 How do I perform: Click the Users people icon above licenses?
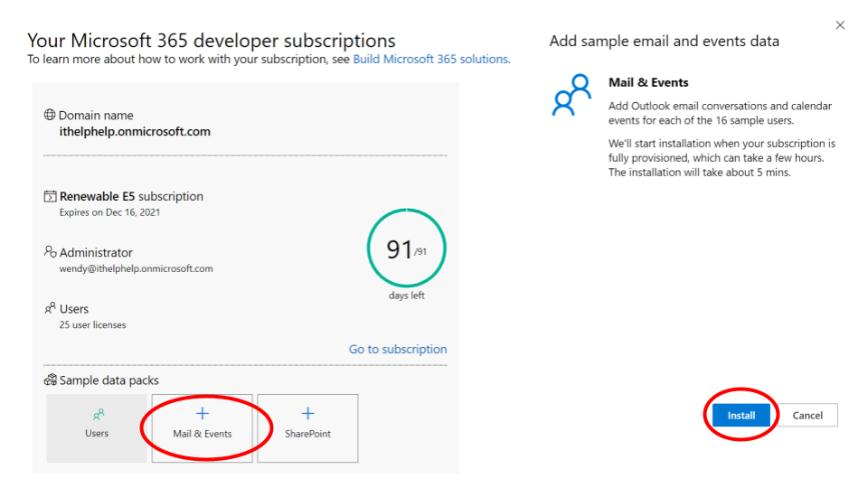tap(50, 308)
